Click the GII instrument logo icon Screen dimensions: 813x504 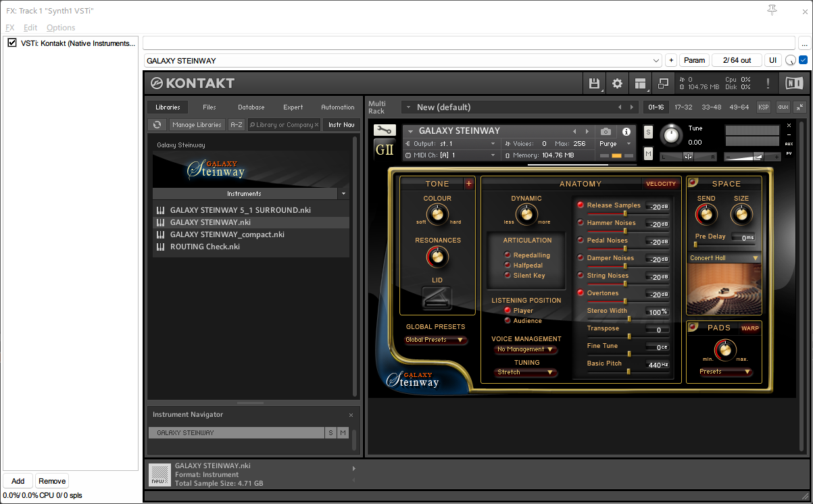(384, 150)
